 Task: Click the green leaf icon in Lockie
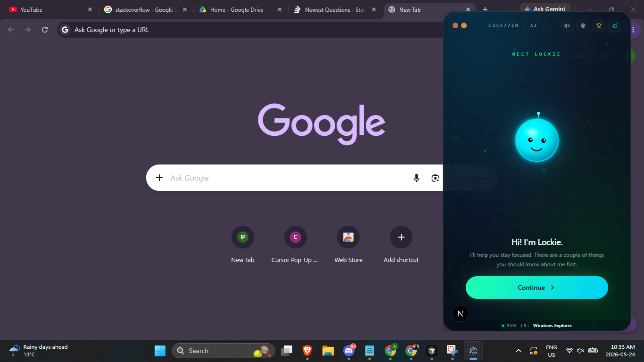615,26
